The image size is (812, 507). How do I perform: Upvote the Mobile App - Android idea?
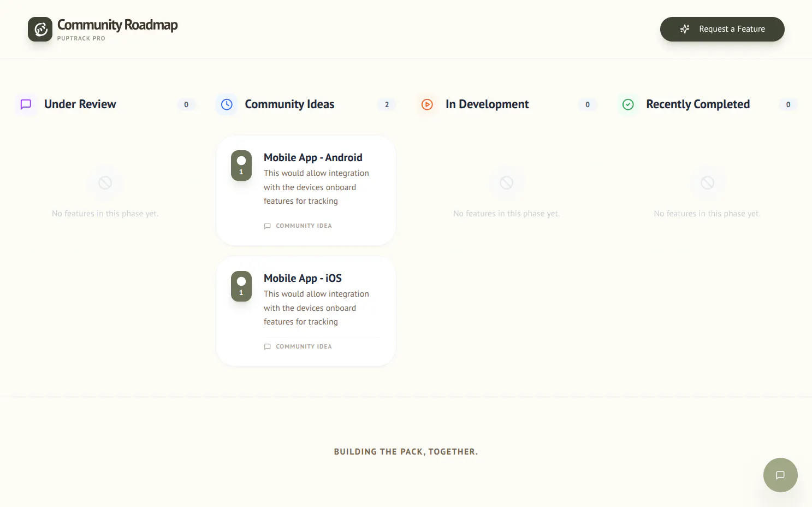click(241, 166)
